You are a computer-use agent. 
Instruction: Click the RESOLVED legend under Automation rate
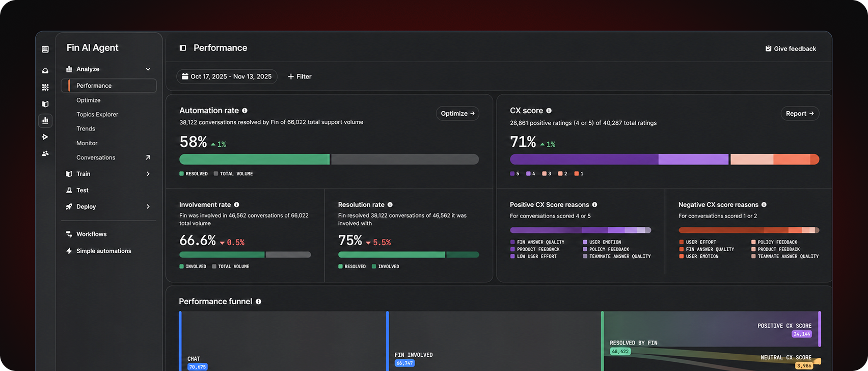(194, 174)
